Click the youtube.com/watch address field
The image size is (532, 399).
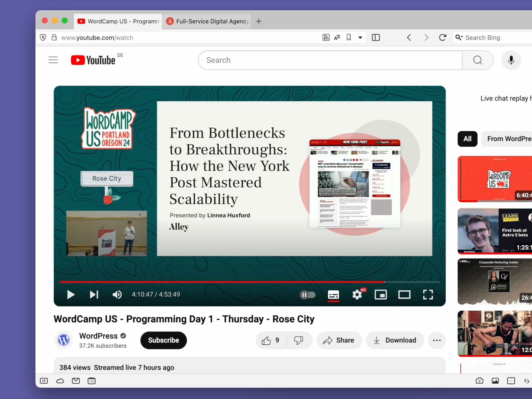click(x=97, y=38)
